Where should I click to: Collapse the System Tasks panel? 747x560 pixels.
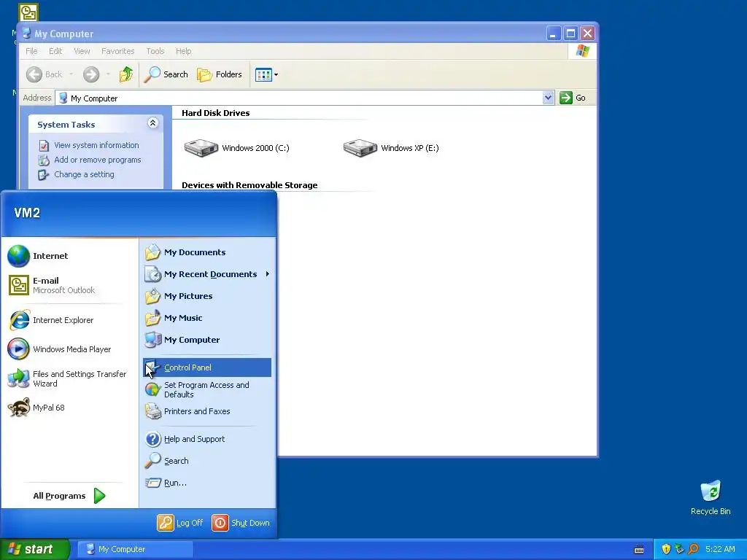[x=153, y=123]
